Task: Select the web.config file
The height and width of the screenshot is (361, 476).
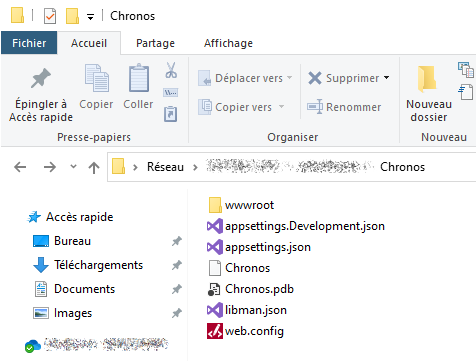Action: tap(245, 331)
